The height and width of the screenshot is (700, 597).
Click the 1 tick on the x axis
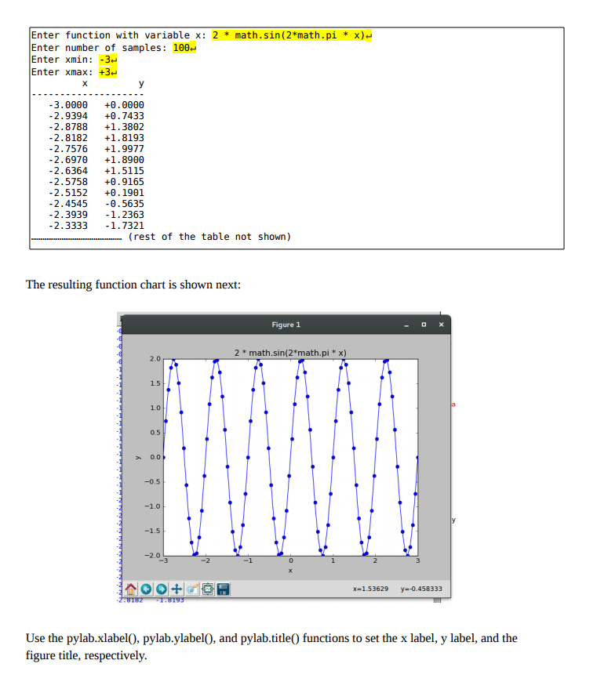(x=333, y=560)
